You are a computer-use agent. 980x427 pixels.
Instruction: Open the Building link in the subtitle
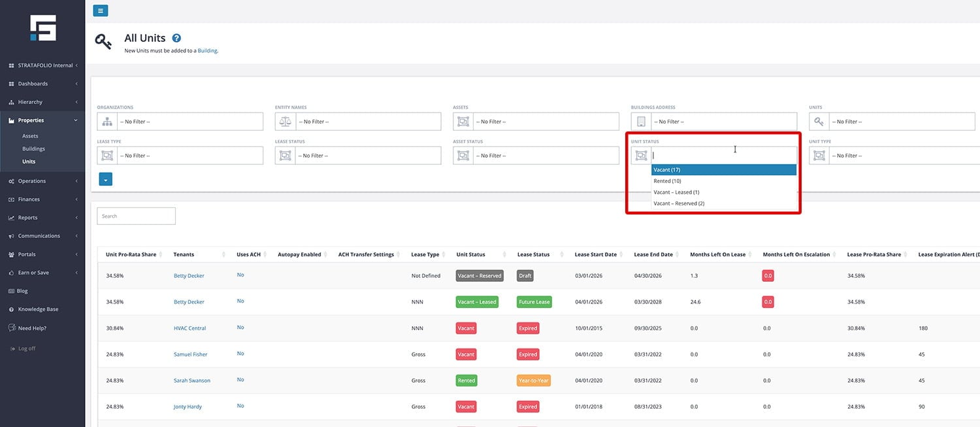[207, 50]
